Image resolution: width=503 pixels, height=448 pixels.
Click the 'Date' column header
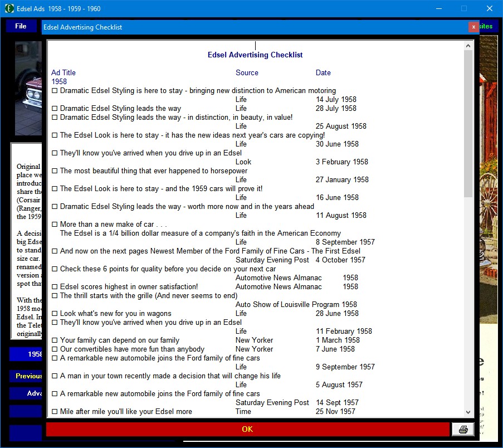coord(323,73)
